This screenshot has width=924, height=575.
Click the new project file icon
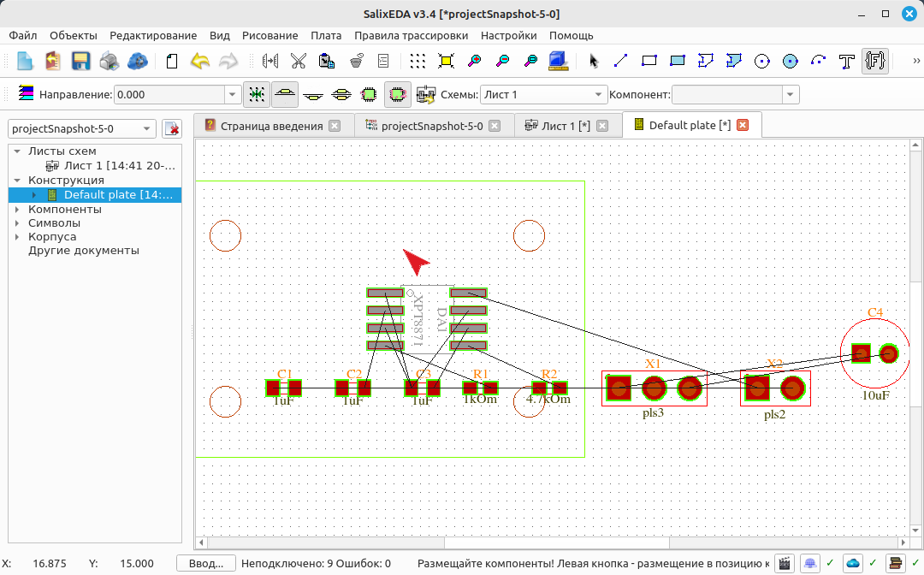(24, 61)
